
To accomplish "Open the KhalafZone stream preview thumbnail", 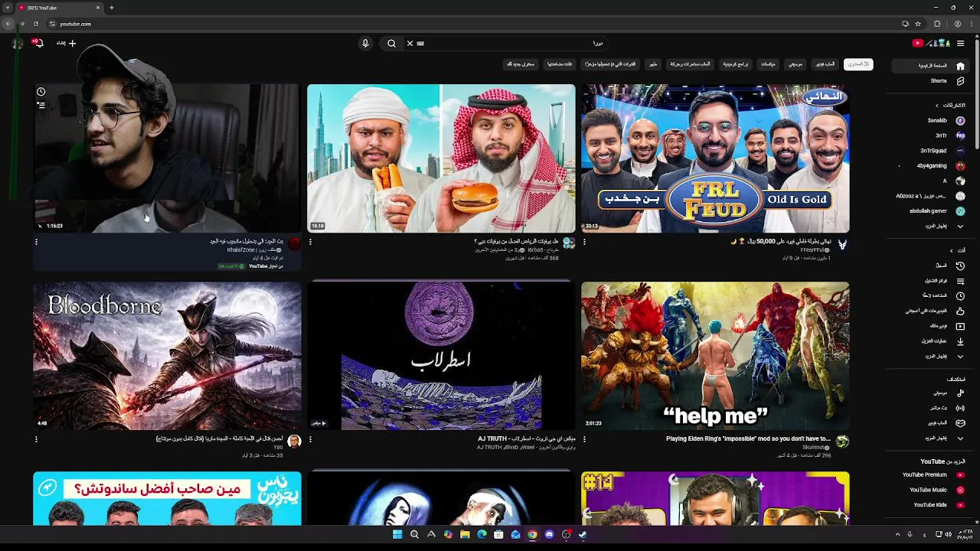I will (167, 158).
